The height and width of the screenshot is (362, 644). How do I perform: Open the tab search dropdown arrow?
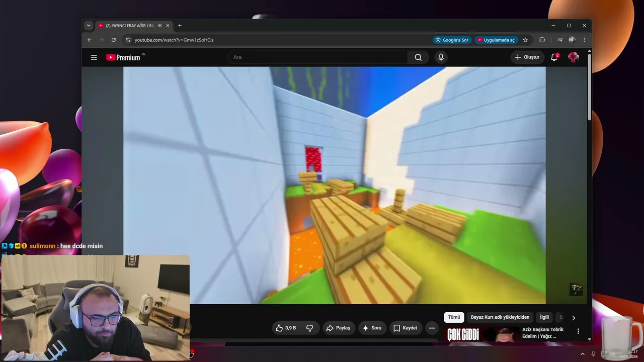tap(89, 26)
